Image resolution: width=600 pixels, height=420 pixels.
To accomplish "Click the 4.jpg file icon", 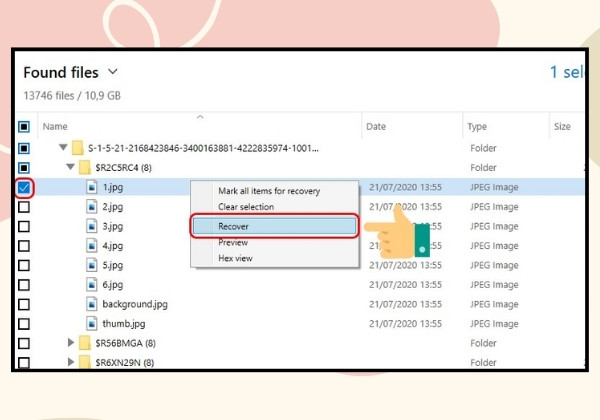I will 91,246.
